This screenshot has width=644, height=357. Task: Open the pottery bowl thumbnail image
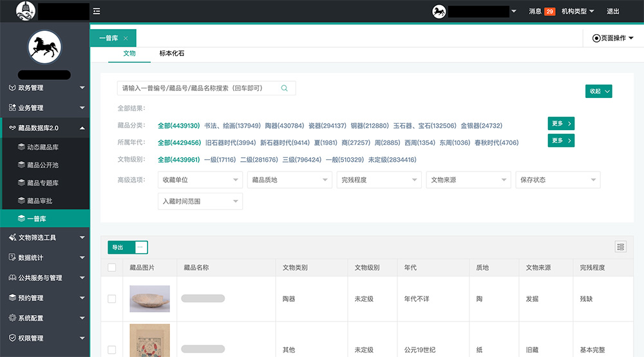pyautogui.click(x=149, y=298)
